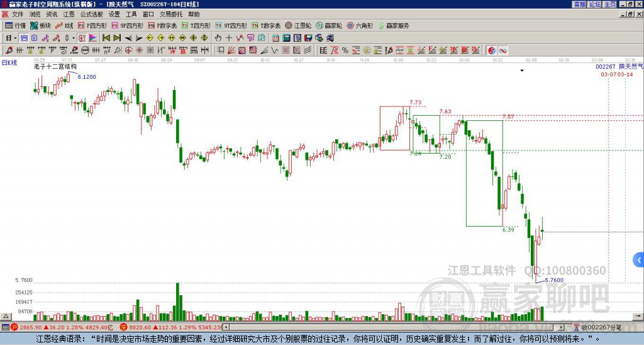Click the small black arrow above the chart

[x=522, y=71]
